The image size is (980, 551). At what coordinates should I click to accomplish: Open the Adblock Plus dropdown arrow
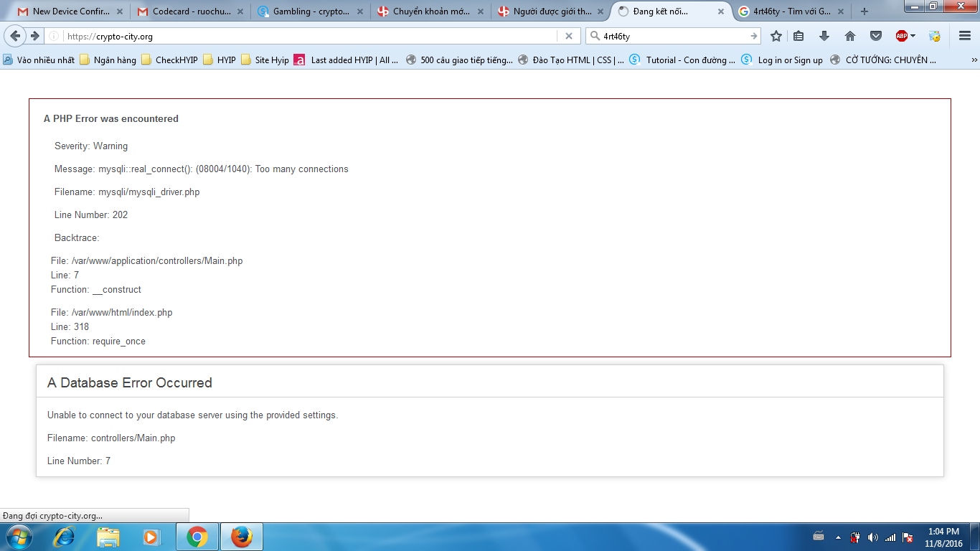(913, 36)
